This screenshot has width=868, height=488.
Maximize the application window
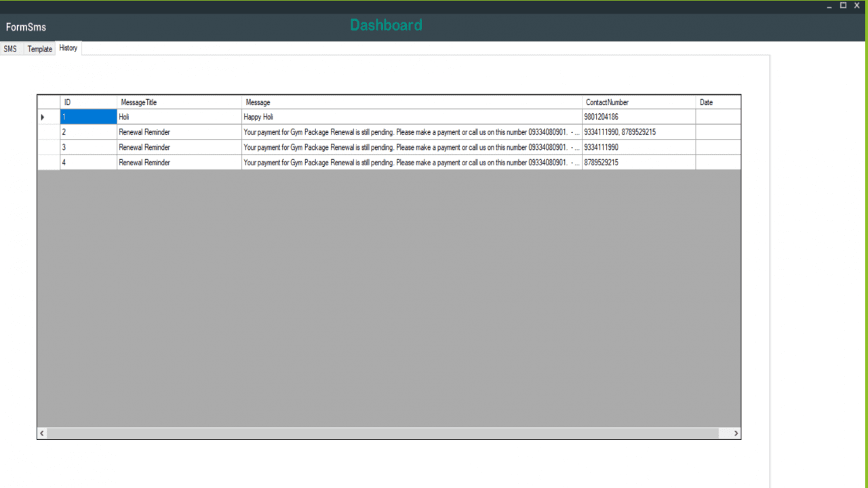(x=844, y=5)
